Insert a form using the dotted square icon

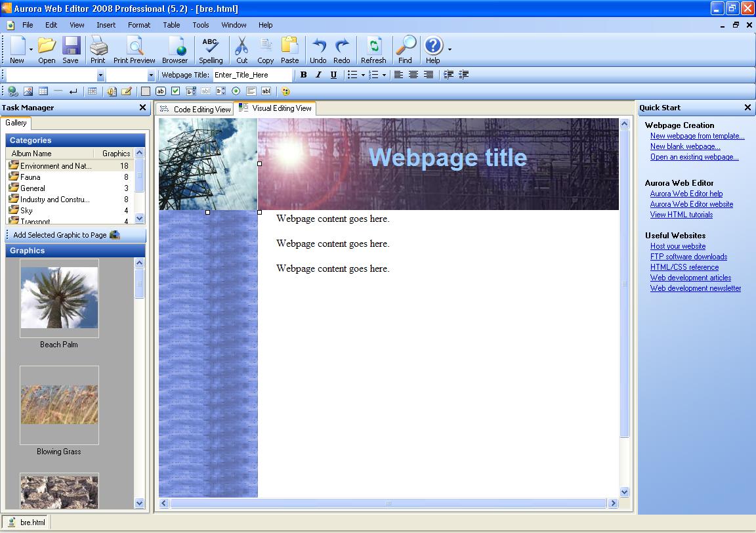(146, 91)
